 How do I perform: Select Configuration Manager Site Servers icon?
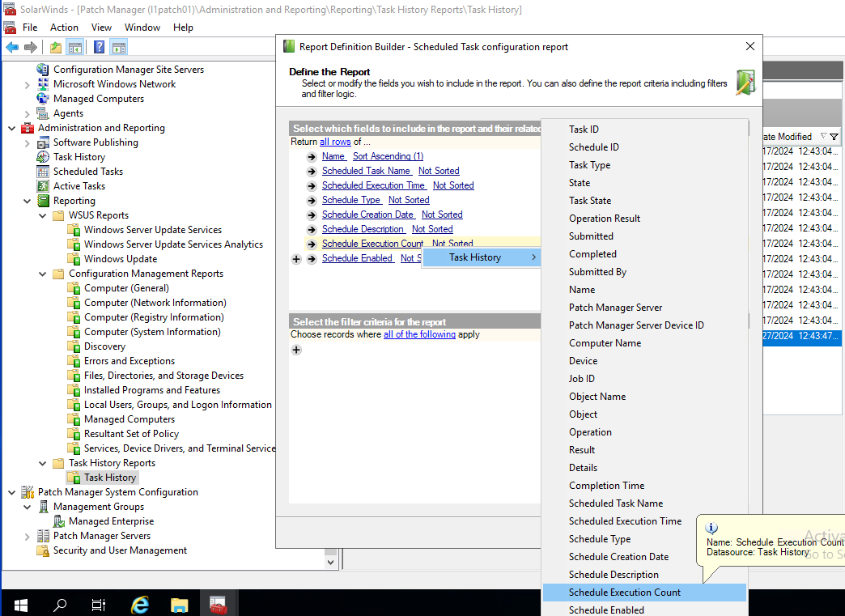(43, 69)
